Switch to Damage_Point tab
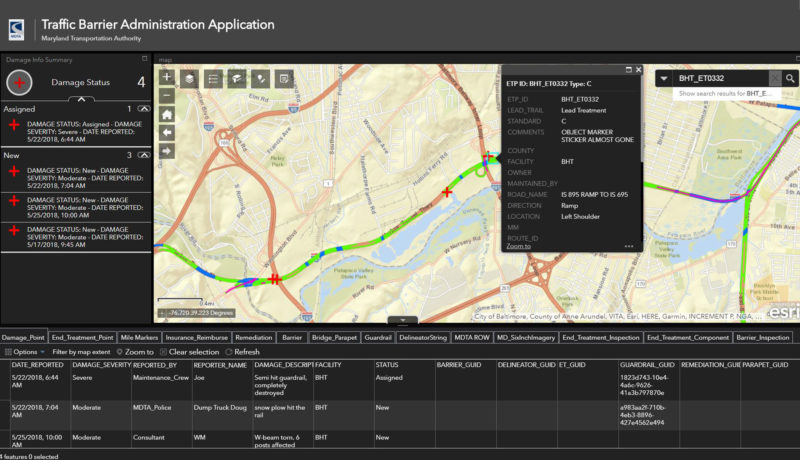 [x=23, y=338]
